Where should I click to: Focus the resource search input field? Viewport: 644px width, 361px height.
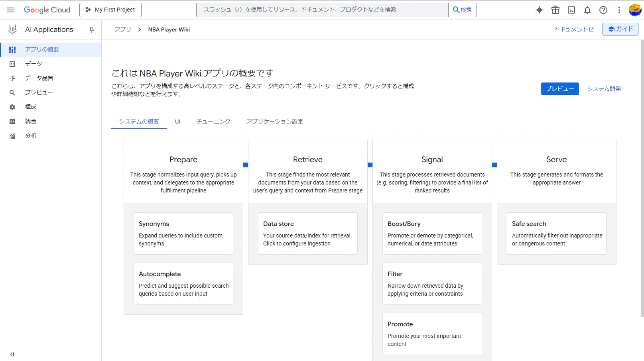(x=322, y=10)
